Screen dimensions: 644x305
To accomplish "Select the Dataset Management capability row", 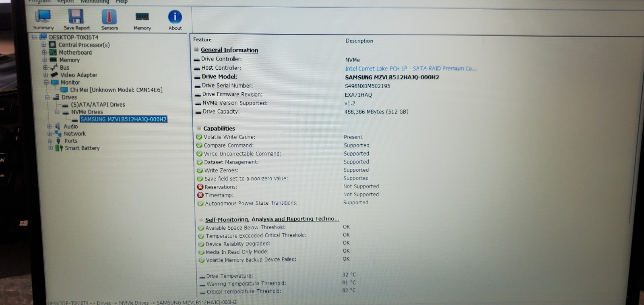I will pyautogui.click(x=283, y=162).
